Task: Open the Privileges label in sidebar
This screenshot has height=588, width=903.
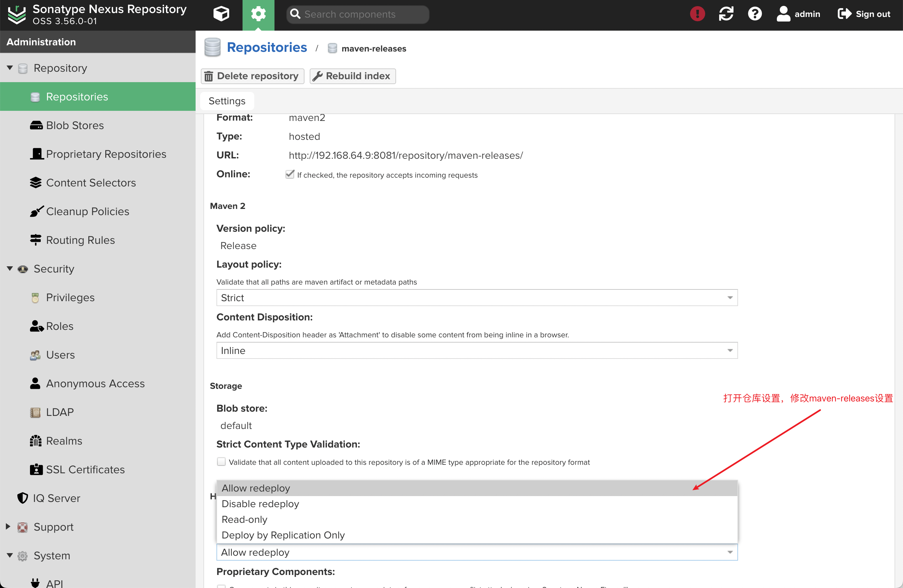Action: [70, 297]
